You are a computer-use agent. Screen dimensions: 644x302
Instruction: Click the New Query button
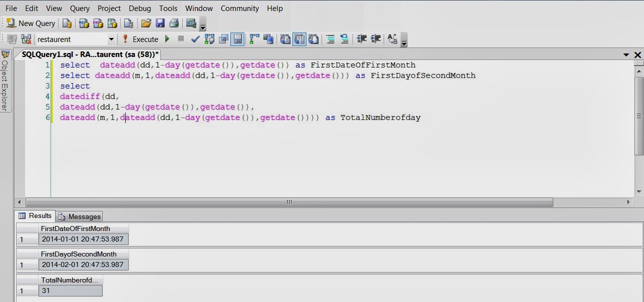(x=30, y=23)
